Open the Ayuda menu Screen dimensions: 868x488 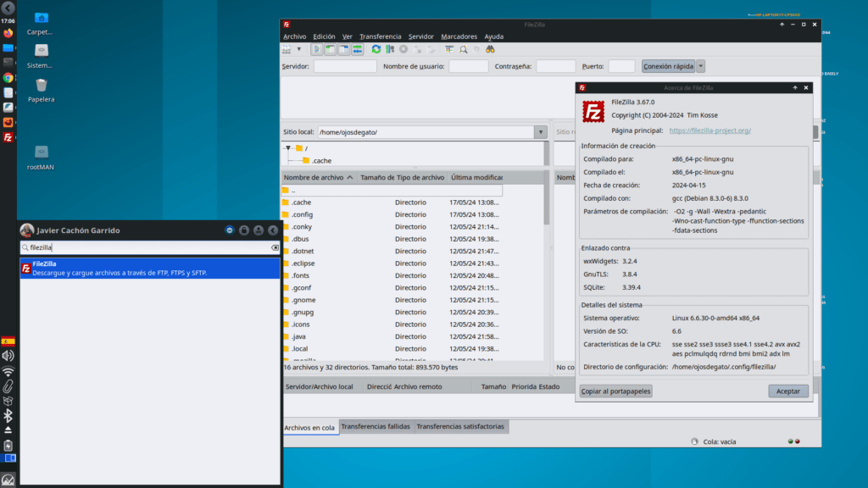(x=494, y=36)
